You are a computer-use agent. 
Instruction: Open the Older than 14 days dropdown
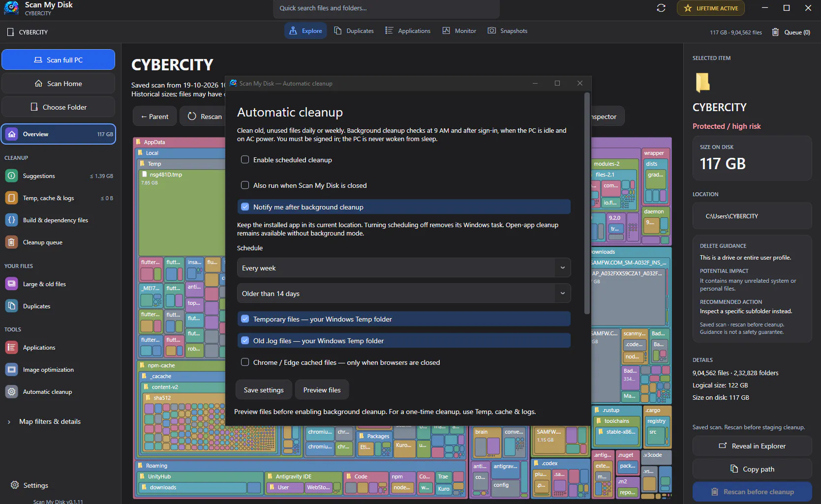coord(404,294)
